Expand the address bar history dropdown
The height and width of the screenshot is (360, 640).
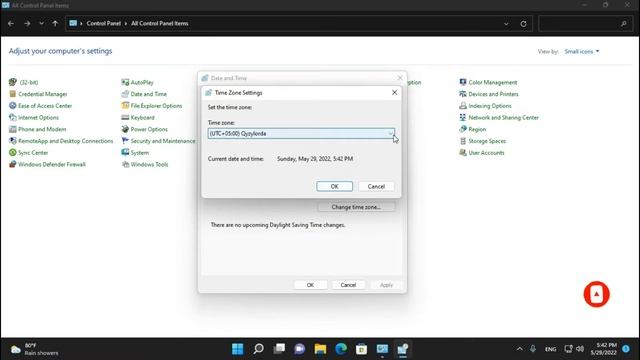506,24
